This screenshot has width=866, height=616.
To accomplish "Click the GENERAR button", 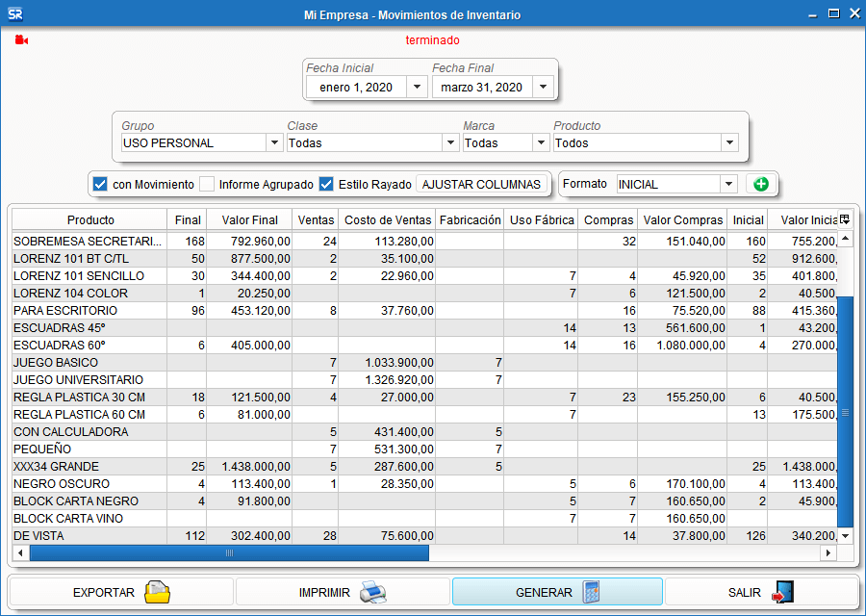I will point(557,592).
